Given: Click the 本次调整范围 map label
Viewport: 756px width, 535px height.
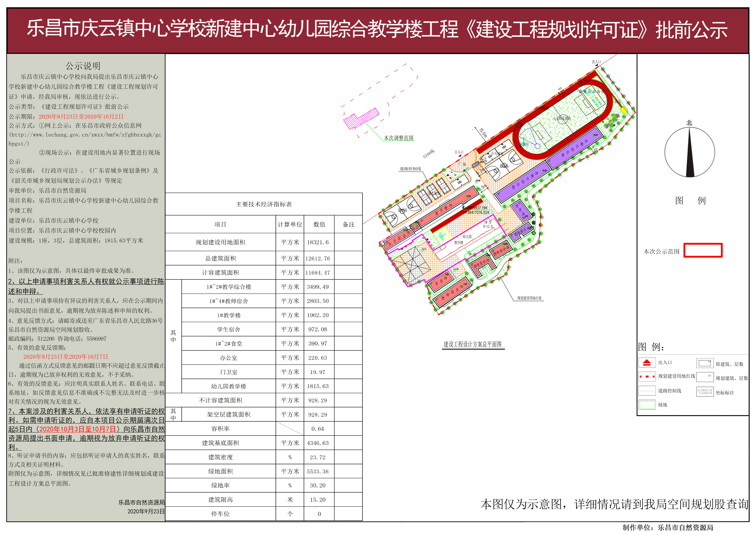Looking at the screenshot, I should click(x=399, y=138).
